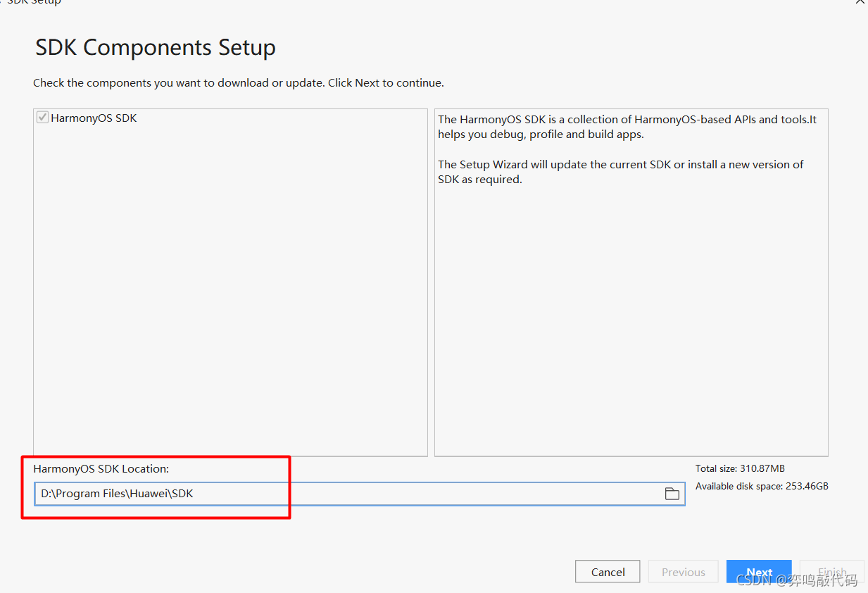Select the HarmonyOS SDK component label
The image size is (868, 593).
[94, 118]
